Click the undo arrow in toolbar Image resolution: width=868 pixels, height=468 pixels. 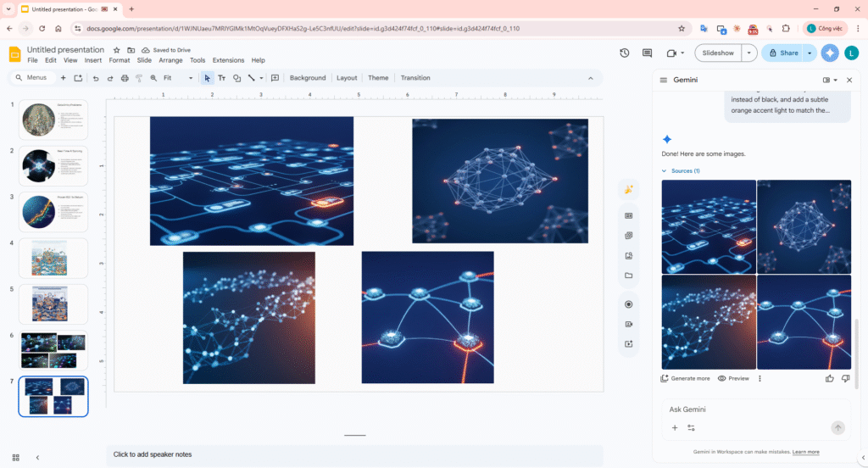tap(95, 78)
